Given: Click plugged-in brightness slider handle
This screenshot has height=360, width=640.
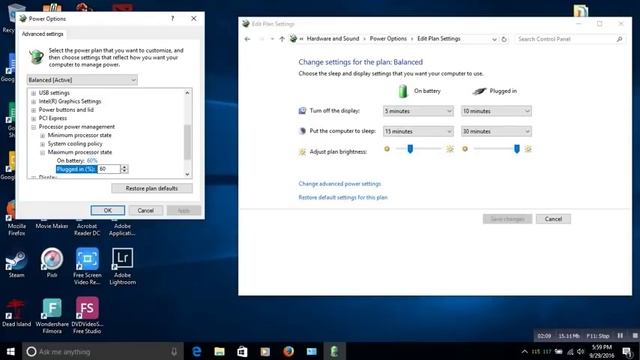Looking at the screenshot, I should (517, 149).
